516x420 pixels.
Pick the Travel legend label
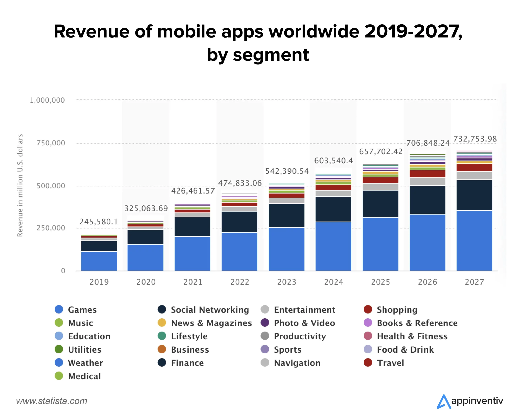[x=390, y=363]
